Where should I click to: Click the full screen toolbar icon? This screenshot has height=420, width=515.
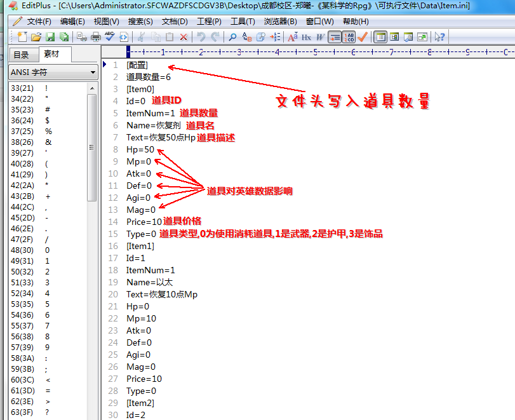pyautogui.click(x=422, y=37)
